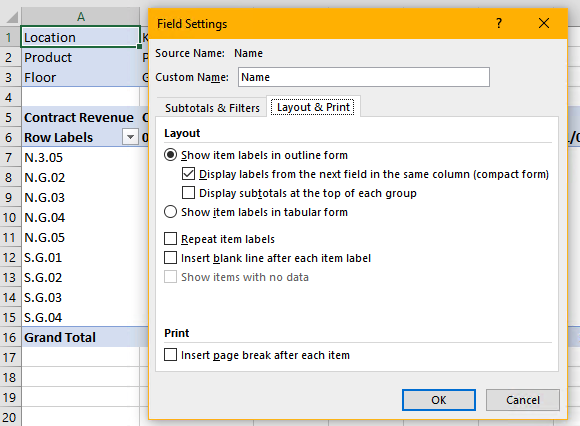This screenshot has width=580, height=426.
Task: Select the row 1 header
Action: (x=10, y=37)
